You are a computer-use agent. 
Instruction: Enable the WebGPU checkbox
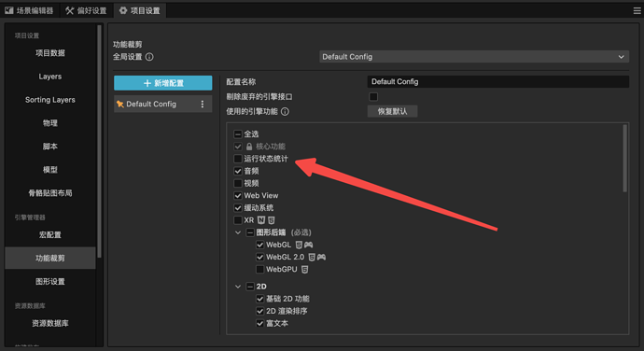[x=260, y=270]
